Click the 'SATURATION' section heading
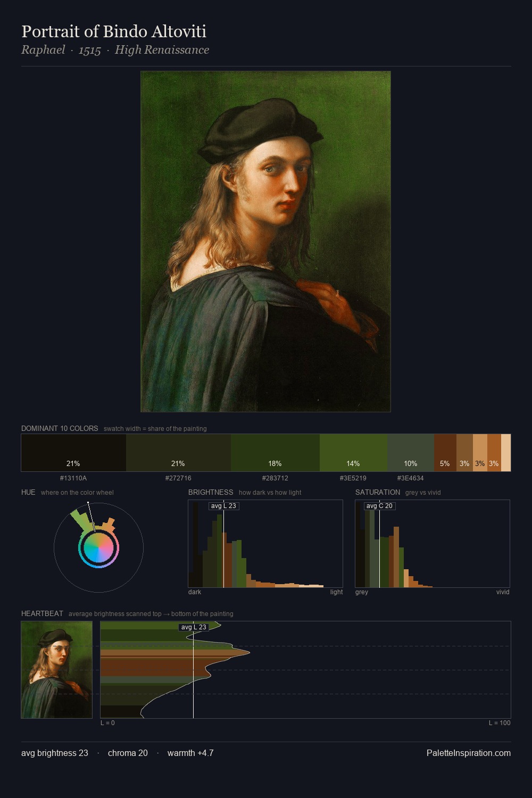 tap(378, 492)
